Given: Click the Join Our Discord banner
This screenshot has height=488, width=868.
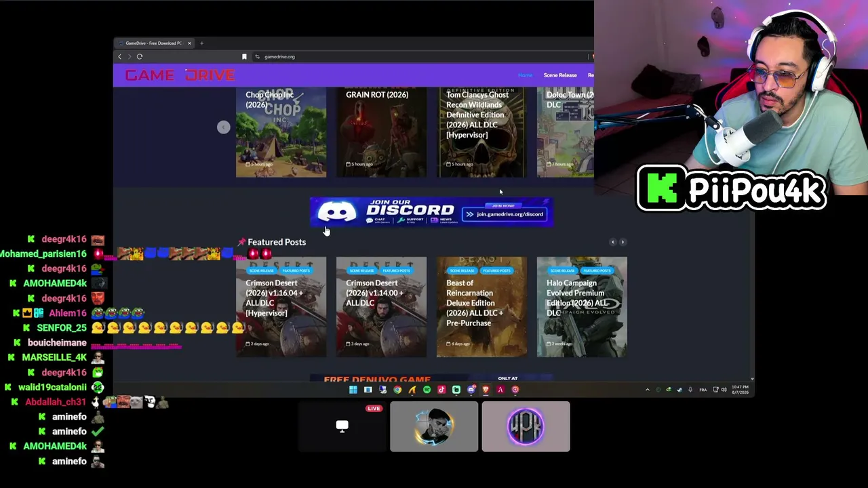Looking at the screenshot, I should tap(431, 212).
